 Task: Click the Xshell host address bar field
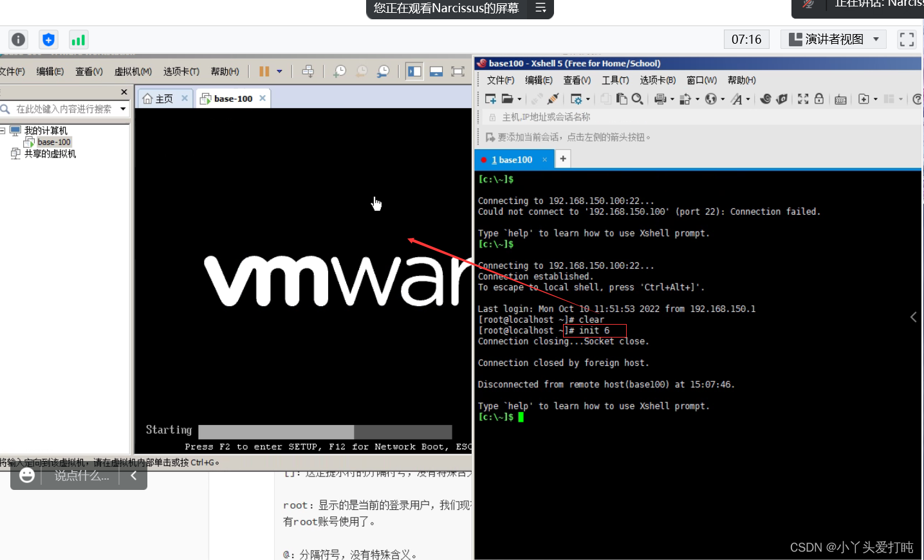pos(701,117)
